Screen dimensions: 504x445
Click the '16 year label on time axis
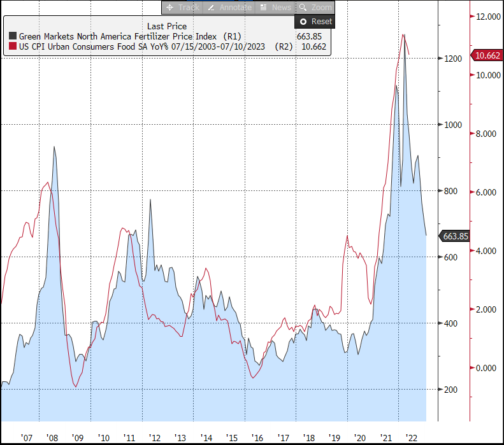pyautogui.click(x=257, y=437)
